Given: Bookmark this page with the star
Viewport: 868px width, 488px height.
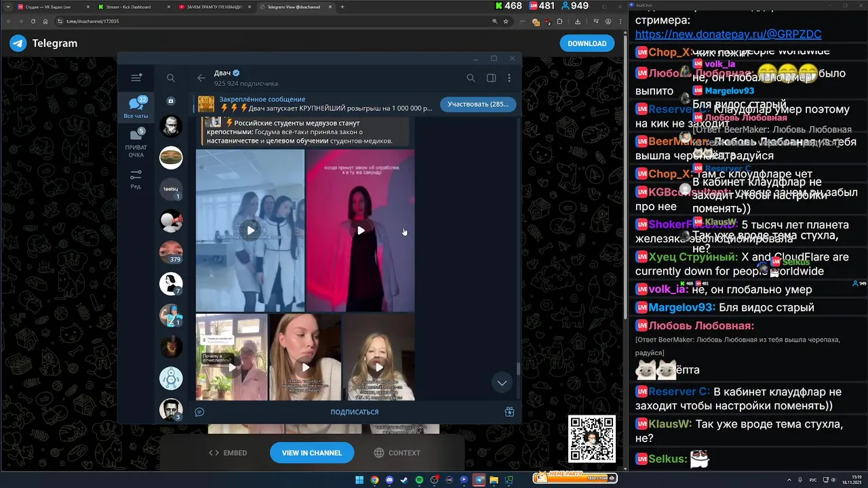Looking at the screenshot, I should coord(506,21).
